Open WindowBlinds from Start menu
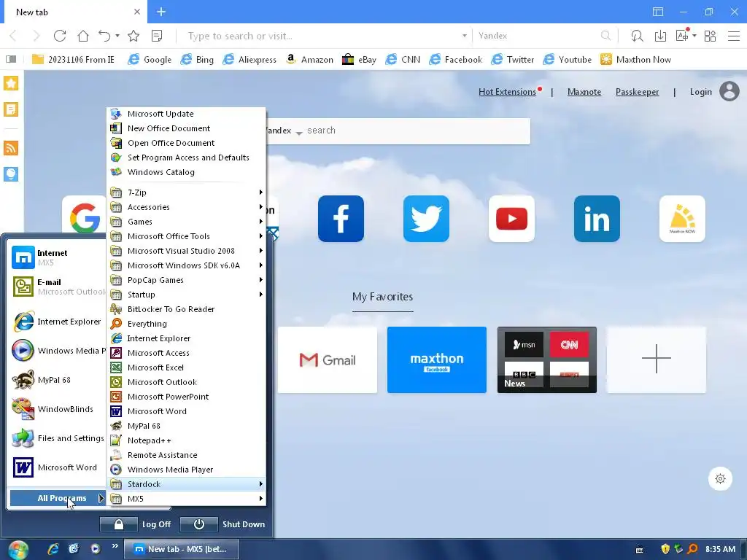 [x=57, y=409]
